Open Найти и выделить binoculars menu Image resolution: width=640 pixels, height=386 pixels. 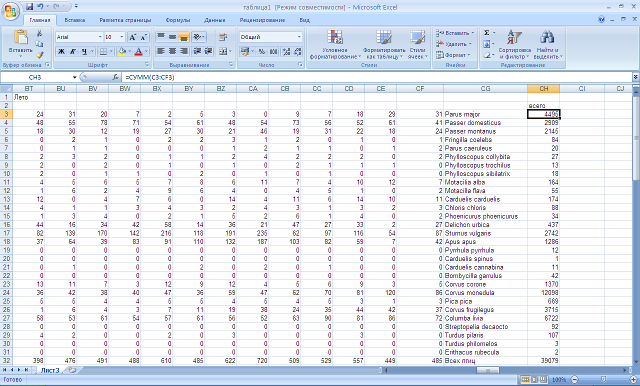pos(547,44)
